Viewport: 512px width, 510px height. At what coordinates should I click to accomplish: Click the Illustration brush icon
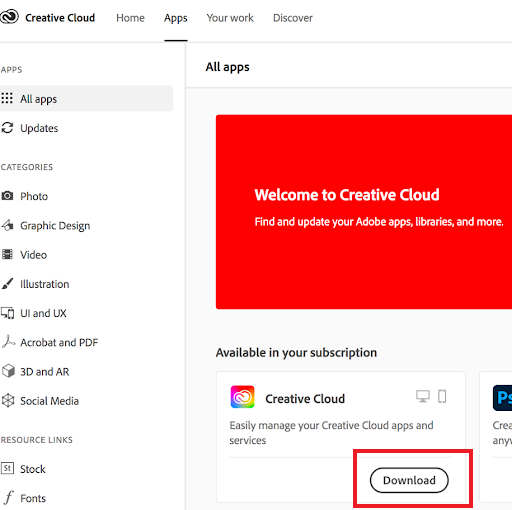click(7, 284)
